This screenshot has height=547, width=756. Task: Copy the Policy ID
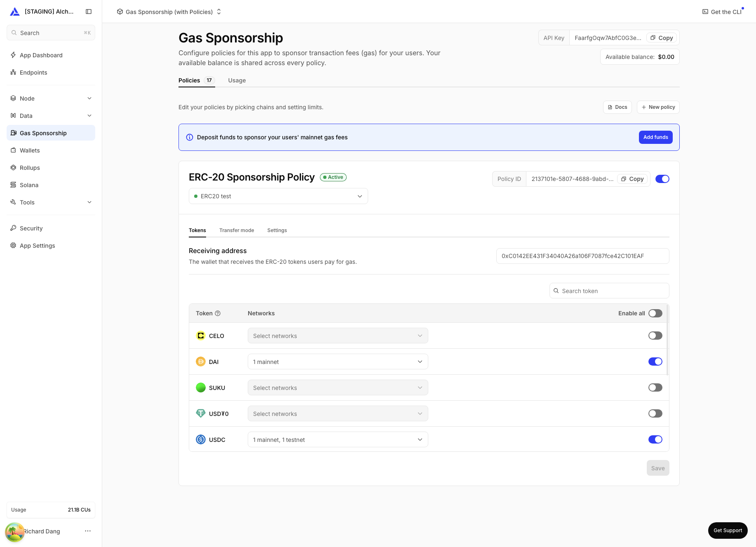[x=632, y=179]
